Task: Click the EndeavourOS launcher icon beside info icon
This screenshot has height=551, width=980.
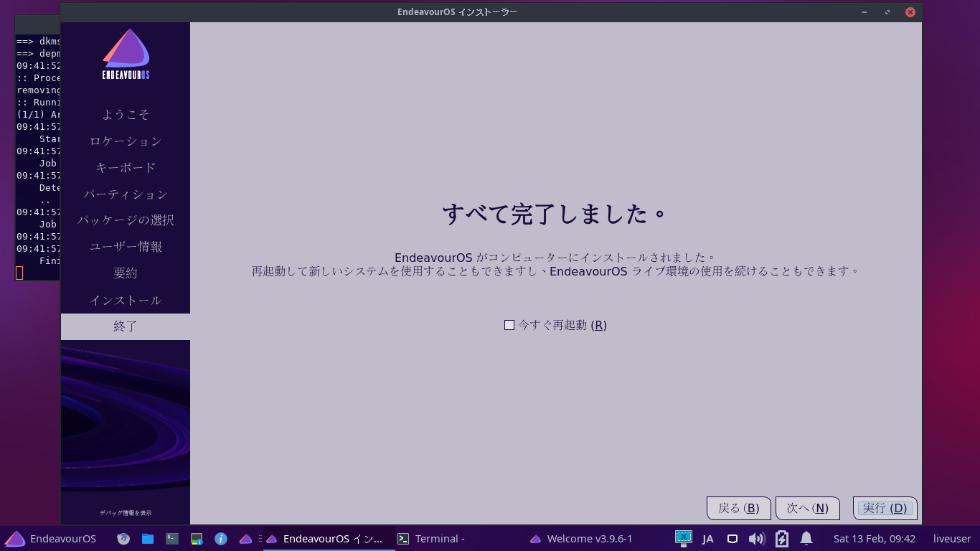Action: tap(245, 539)
